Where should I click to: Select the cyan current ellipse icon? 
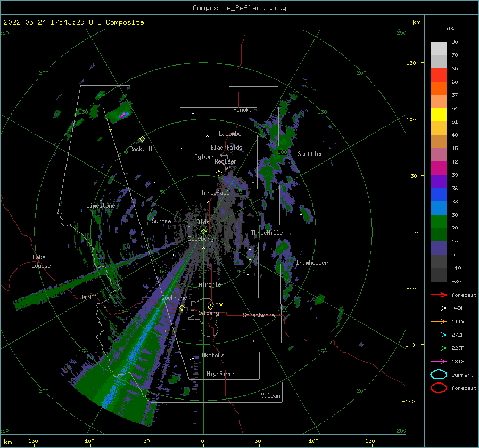(x=439, y=374)
